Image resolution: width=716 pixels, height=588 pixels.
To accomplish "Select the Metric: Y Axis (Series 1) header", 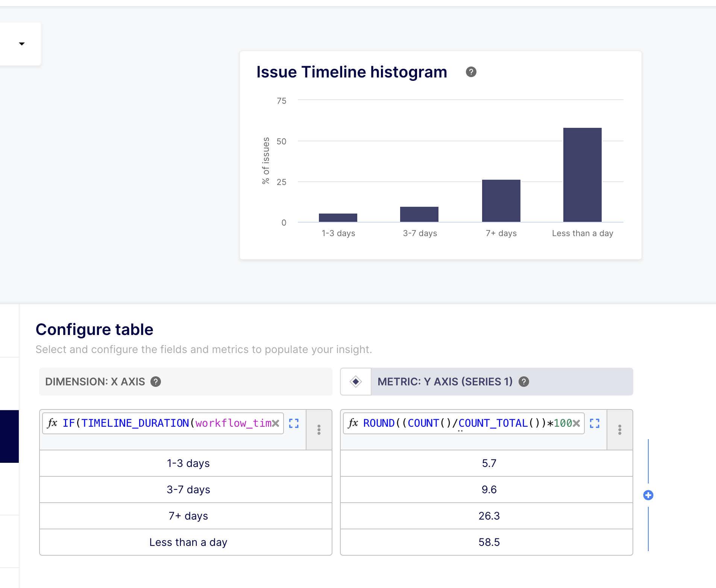I will 445,382.
